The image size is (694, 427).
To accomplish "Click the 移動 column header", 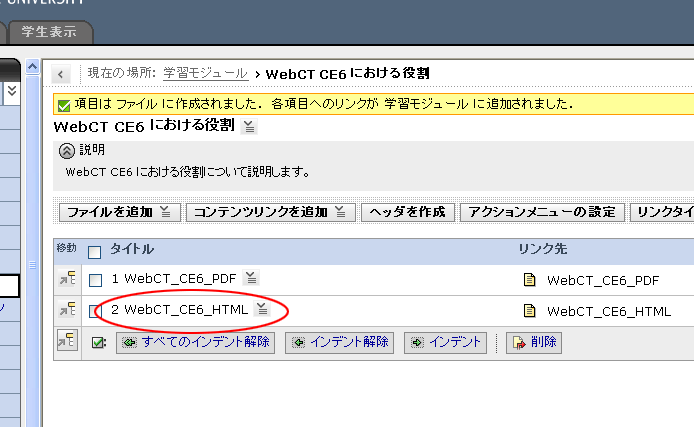I will [66, 248].
